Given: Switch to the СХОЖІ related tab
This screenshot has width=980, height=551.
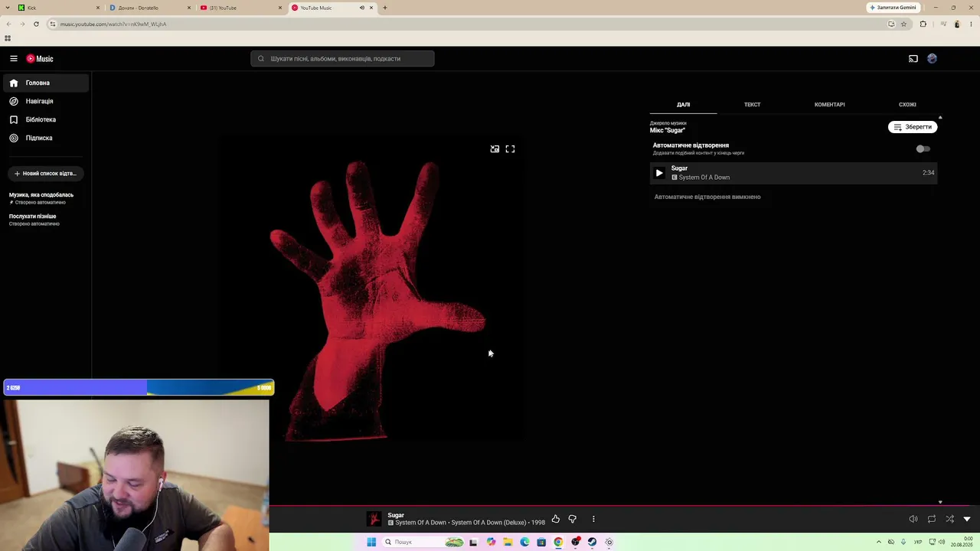Looking at the screenshot, I should coord(907,104).
